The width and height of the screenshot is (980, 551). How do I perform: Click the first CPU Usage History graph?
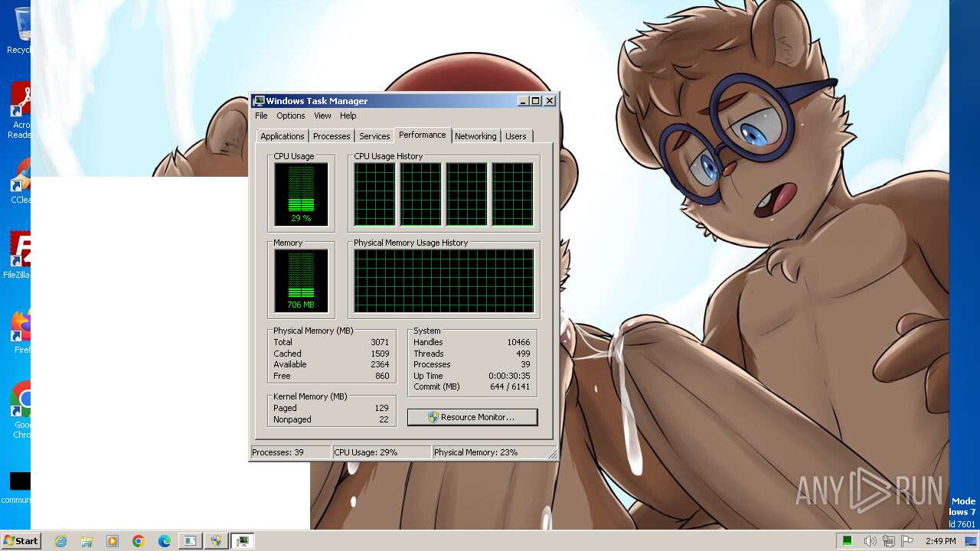374,194
